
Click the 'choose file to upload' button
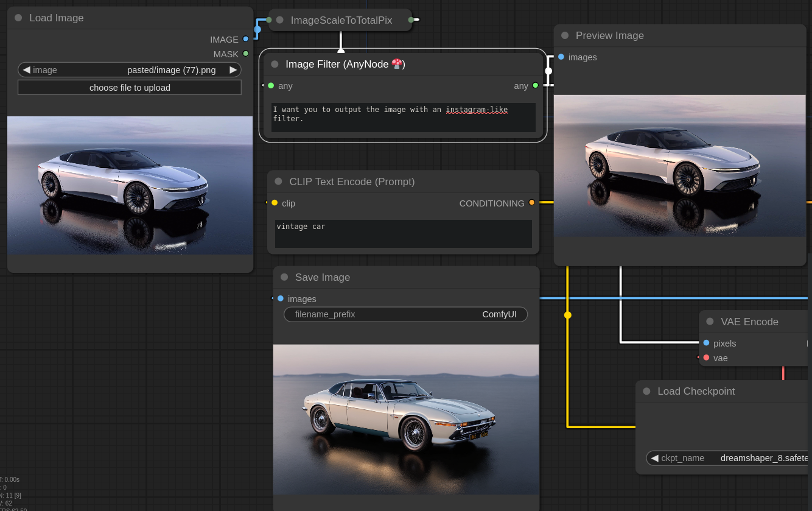coord(130,88)
